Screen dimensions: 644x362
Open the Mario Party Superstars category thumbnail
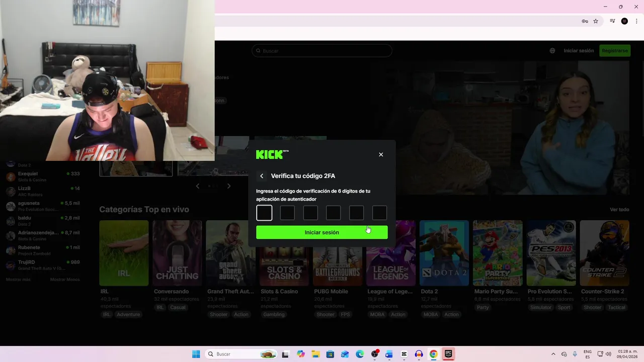498,253
